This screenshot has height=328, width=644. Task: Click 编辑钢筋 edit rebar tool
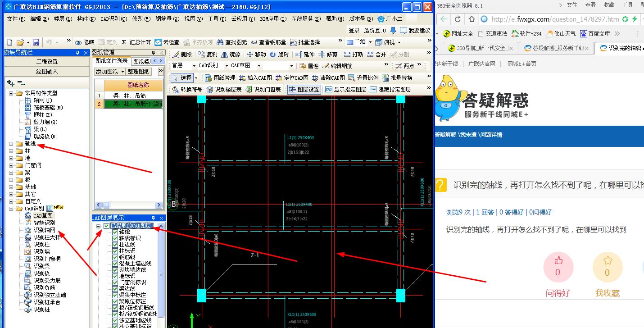point(338,66)
